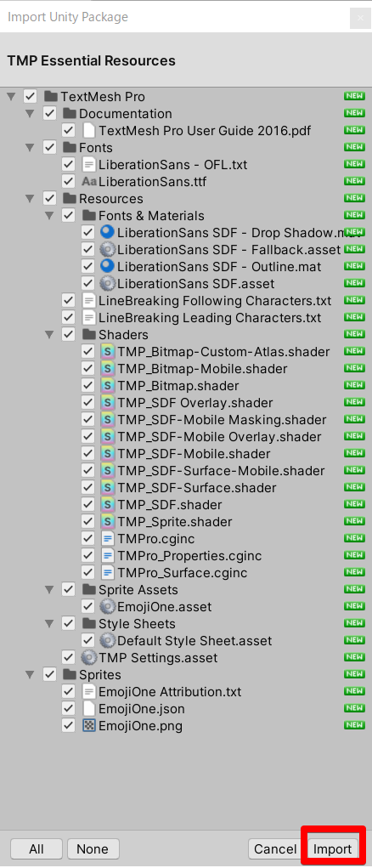The image size is (372, 868).
Task: Click the TMP Settings.asset gear icon
Action: point(89,658)
